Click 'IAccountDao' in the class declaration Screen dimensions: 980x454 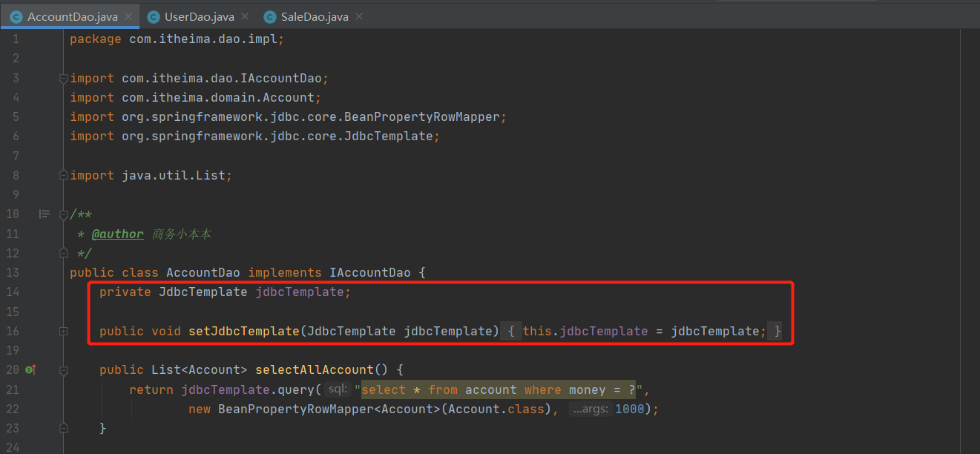370,273
